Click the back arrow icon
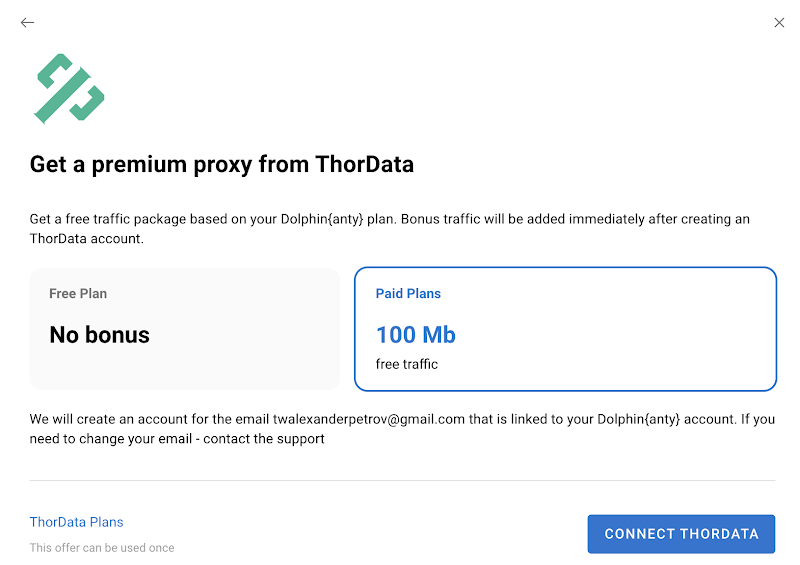The height and width of the screenshot is (565, 800). 27,23
